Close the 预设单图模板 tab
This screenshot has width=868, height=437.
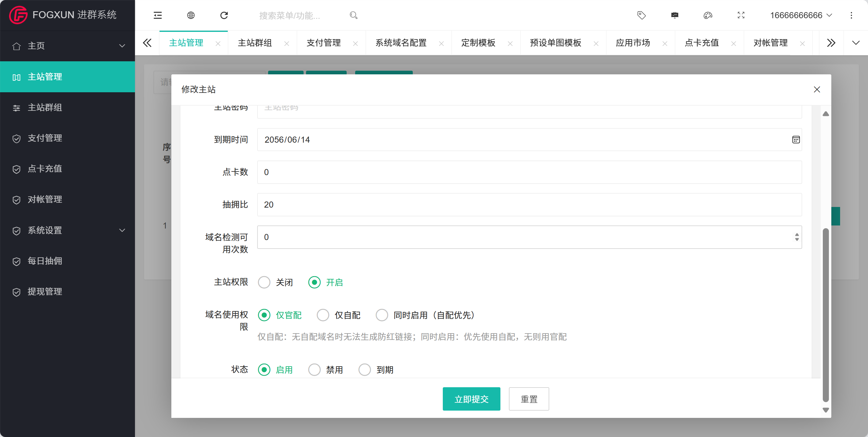click(x=596, y=43)
